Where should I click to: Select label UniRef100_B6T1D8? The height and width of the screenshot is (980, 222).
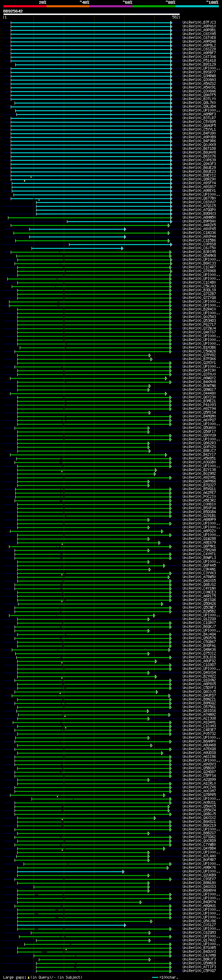pyautogui.click(x=199, y=149)
